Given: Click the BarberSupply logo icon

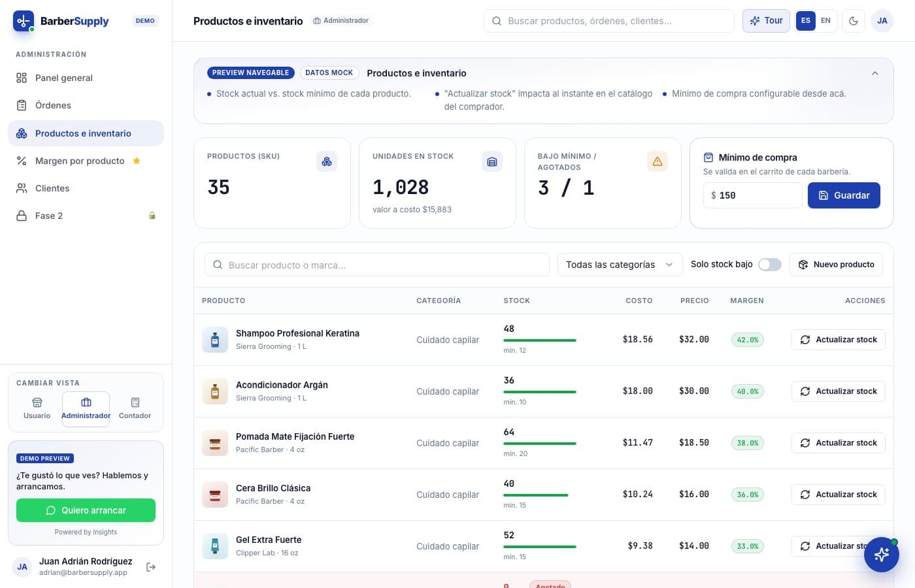Looking at the screenshot, I should [24, 21].
